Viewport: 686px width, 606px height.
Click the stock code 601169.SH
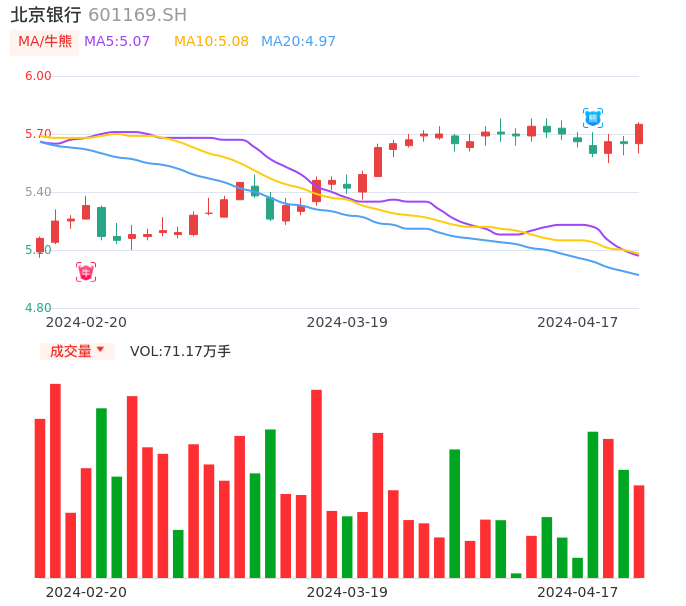click(x=137, y=15)
